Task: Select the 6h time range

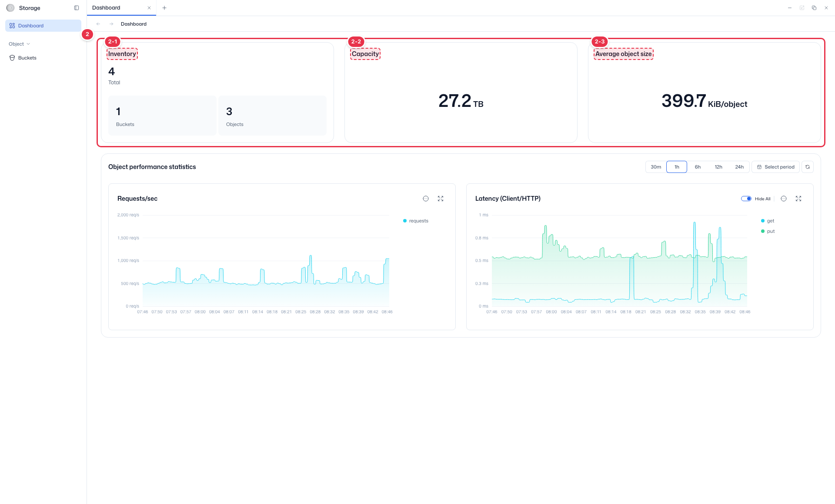Action: [x=698, y=167]
